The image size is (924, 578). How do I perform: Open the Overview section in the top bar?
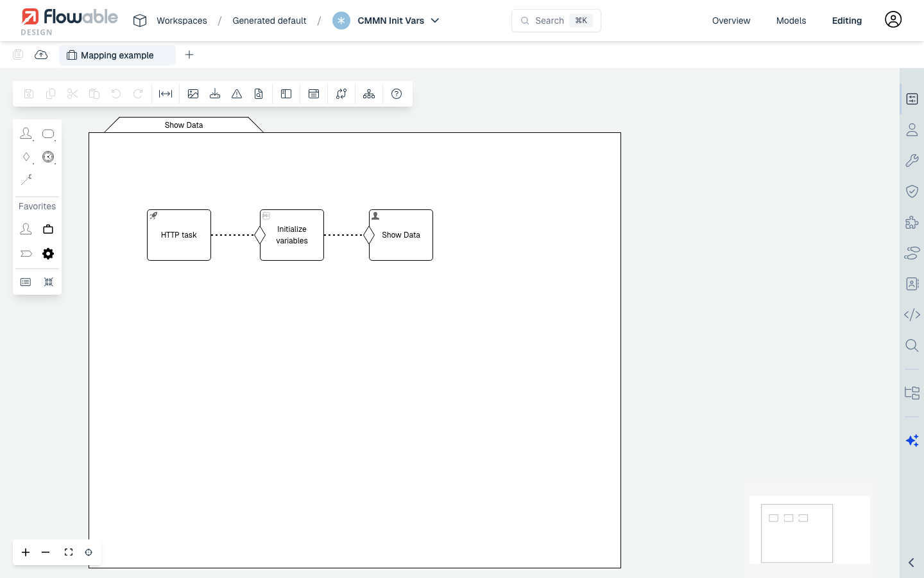click(x=731, y=21)
